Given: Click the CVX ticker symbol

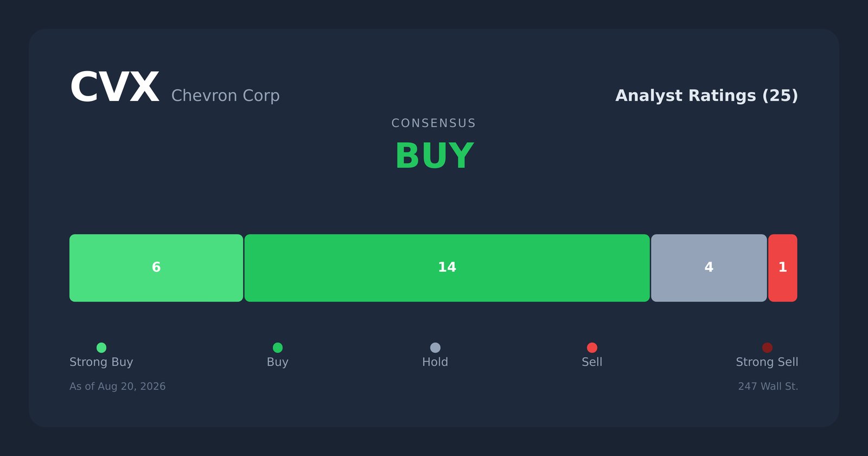Looking at the screenshot, I should click(114, 88).
